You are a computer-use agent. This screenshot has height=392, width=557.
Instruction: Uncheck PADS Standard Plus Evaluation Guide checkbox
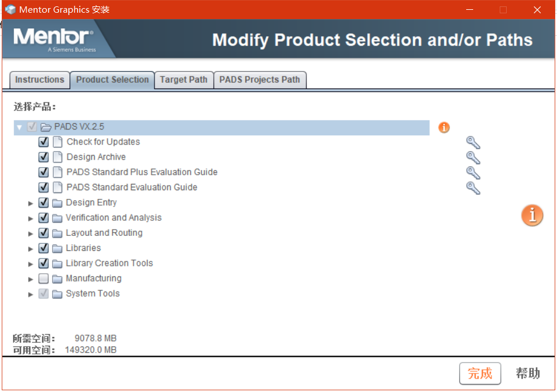pos(43,172)
